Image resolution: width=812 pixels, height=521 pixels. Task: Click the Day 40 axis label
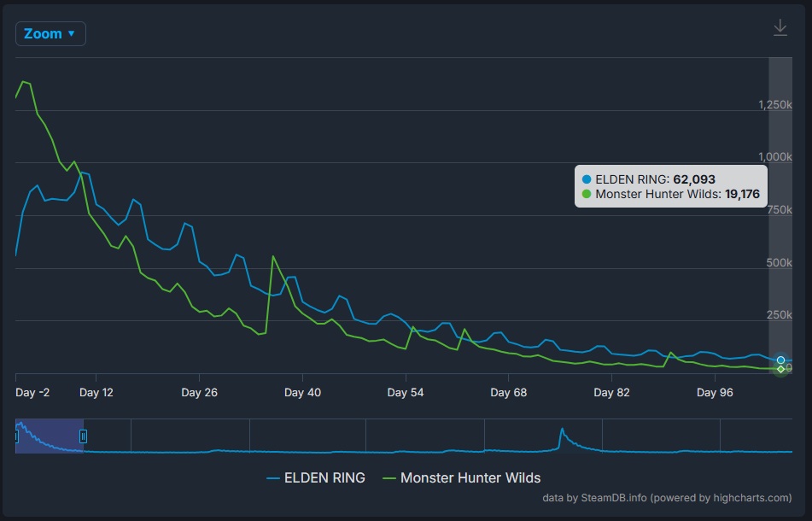tap(302, 393)
